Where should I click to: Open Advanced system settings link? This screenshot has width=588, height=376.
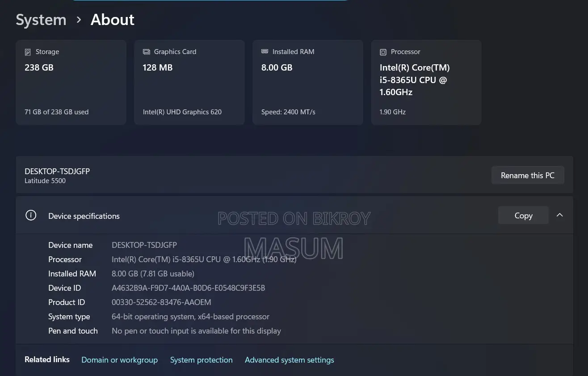click(x=289, y=360)
